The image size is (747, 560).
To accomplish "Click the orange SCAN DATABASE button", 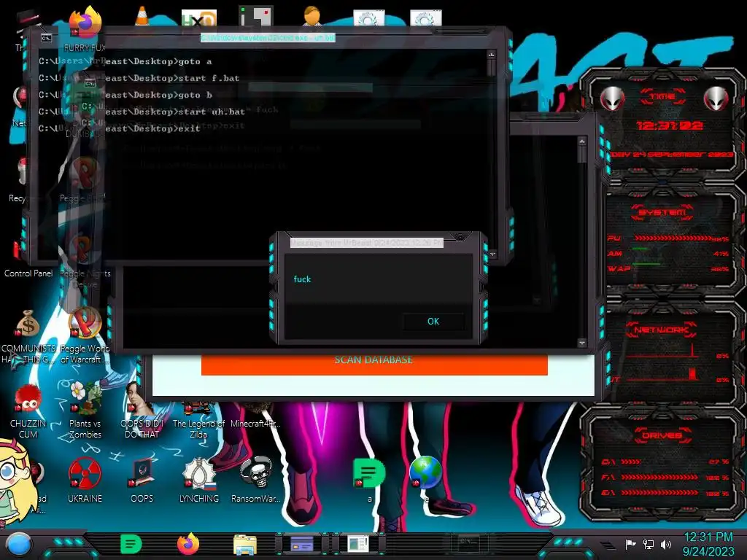I will click(374, 363).
